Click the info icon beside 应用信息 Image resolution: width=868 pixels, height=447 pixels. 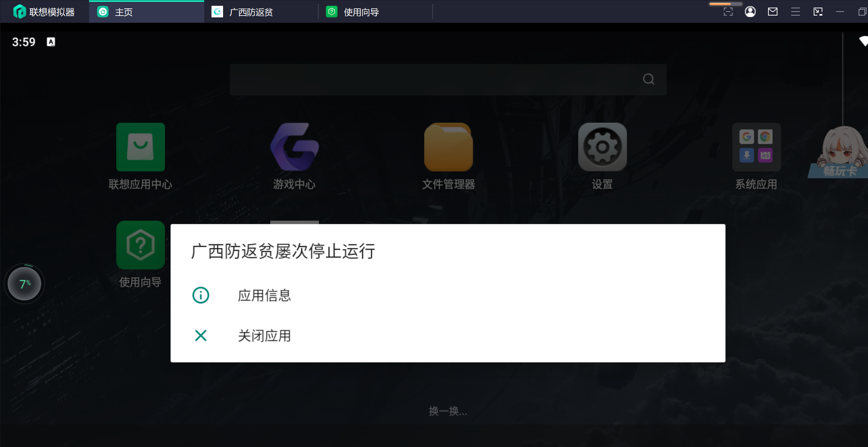click(x=201, y=295)
